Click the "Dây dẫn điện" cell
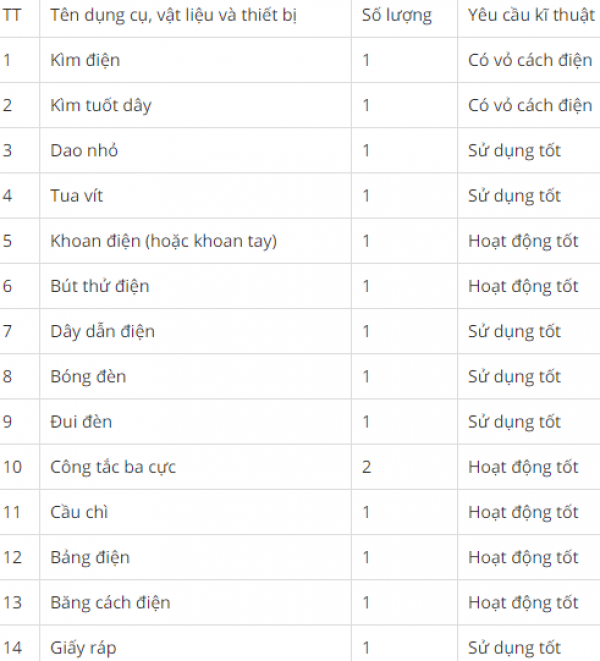The height and width of the screenshot is (661, 600). coord(103,331)
